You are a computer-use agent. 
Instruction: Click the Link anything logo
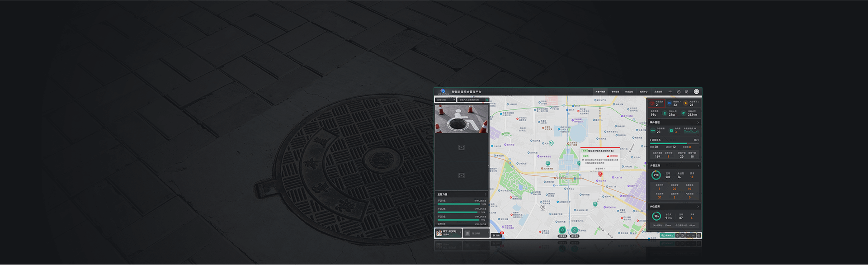pos(443,92)
